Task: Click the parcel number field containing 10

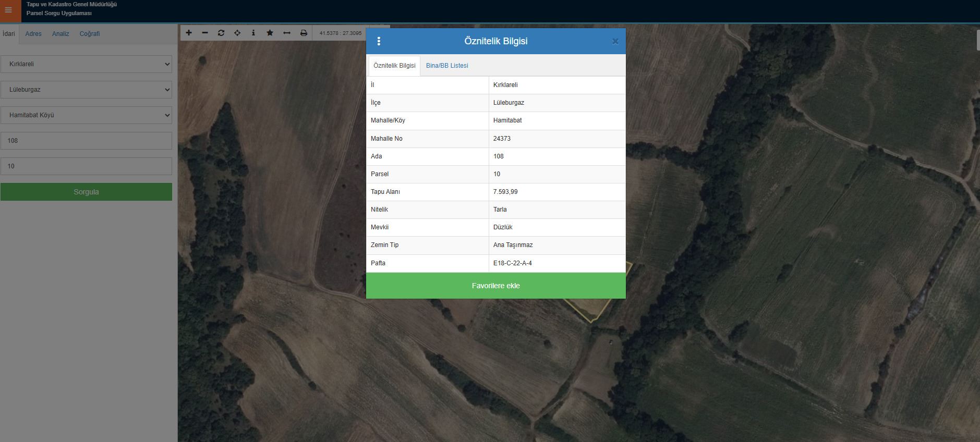Action: pyautogui.click(x=86, y=166)
